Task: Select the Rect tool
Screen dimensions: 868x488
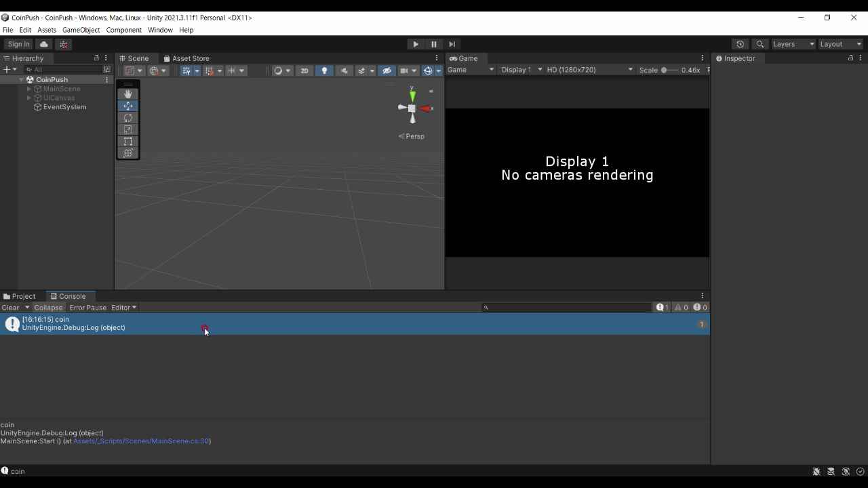Action: (x=128, y=141)
